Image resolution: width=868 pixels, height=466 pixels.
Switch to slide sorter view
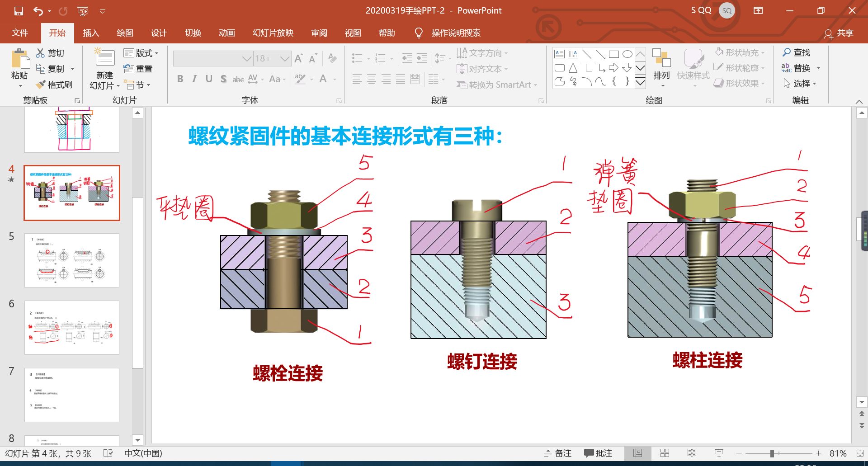[x=665, y=453]
